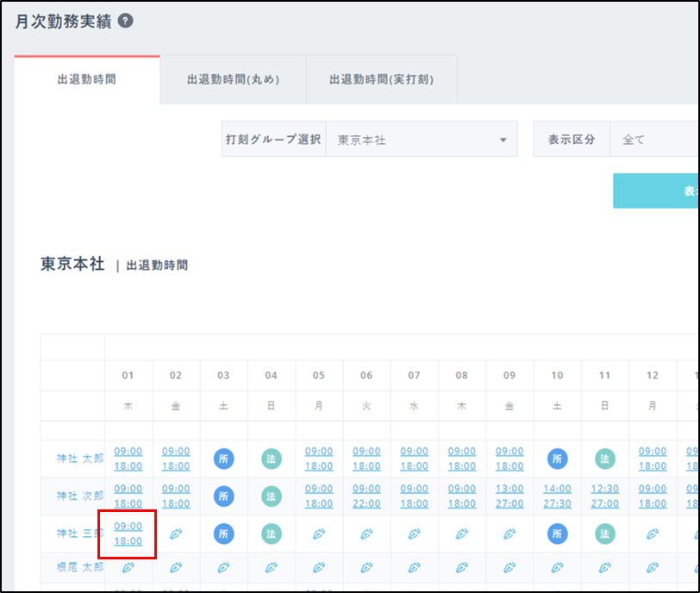Click the teal display button

(656, 191)
